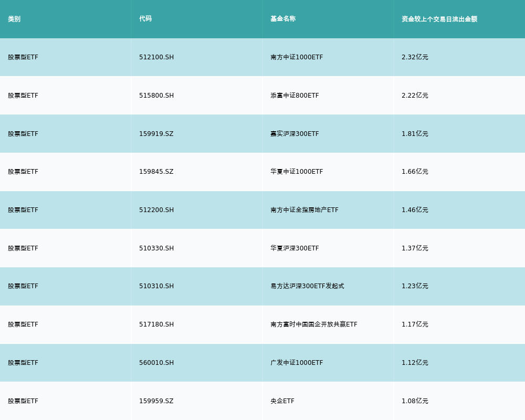This screenshot has height=420, width=525.
Task: Click the 2.32亿元 outflow value
Action: coord(415,57)
